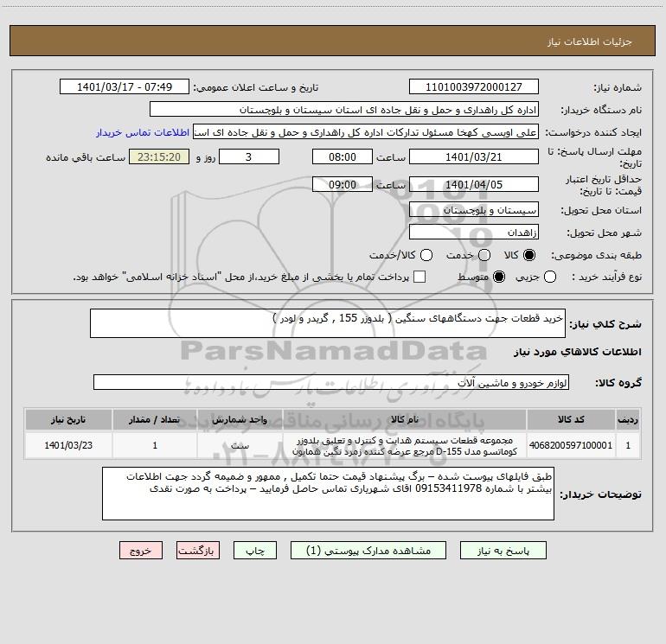This screenshot has height=644, width=666.
Task: Click the بازگشت back button
Action: point(198,551)
